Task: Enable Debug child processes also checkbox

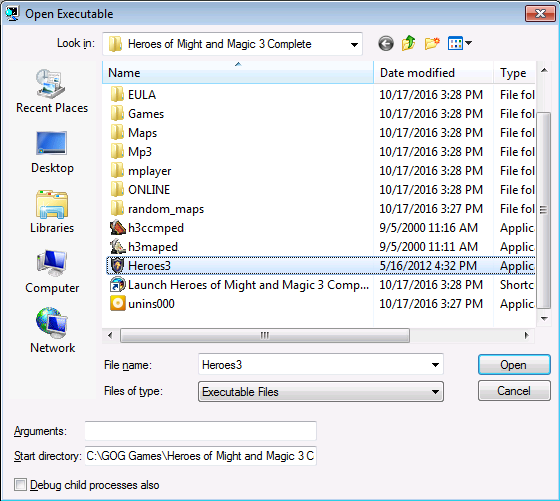Action: [x=20, y=485]
